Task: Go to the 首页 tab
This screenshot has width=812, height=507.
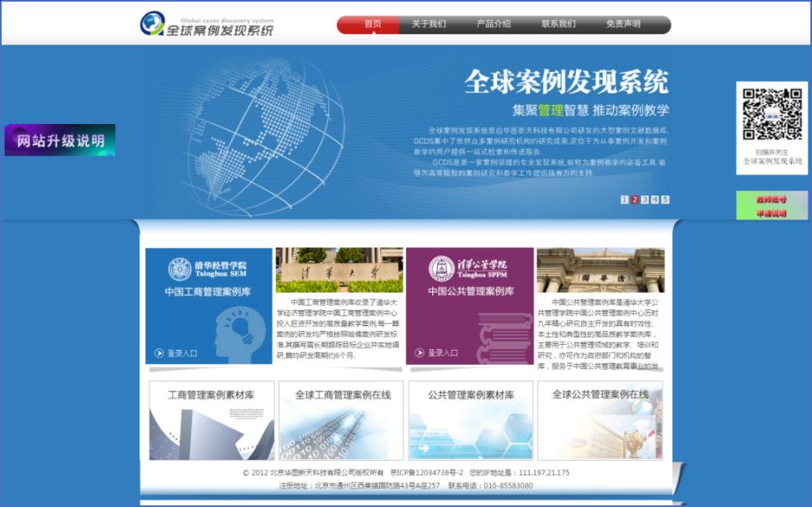Action: point(372,25)
